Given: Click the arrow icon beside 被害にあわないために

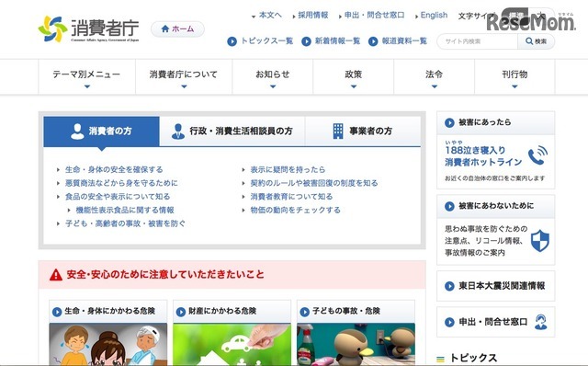Looking at the screenshot, I should tap(449, 206).
